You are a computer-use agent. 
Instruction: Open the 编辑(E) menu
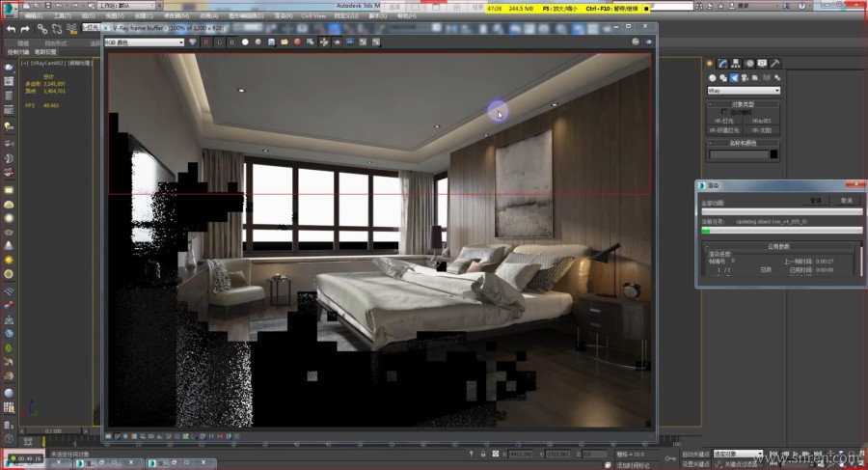point(33,16)
